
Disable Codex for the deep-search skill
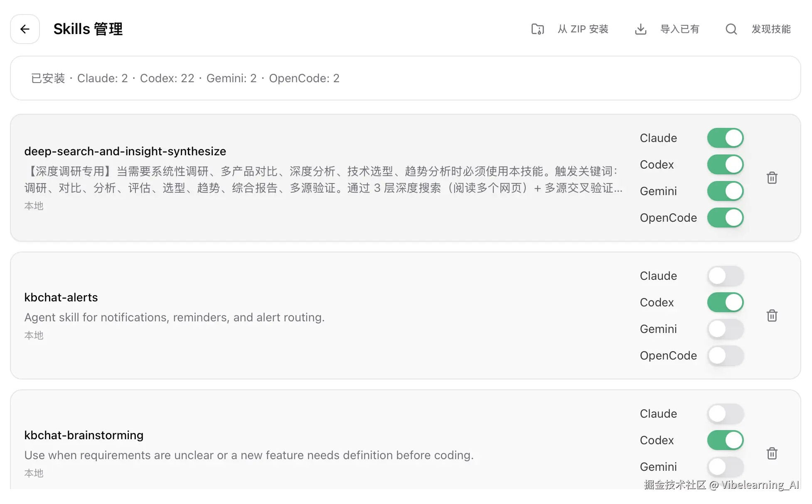(x=725, y=164)
